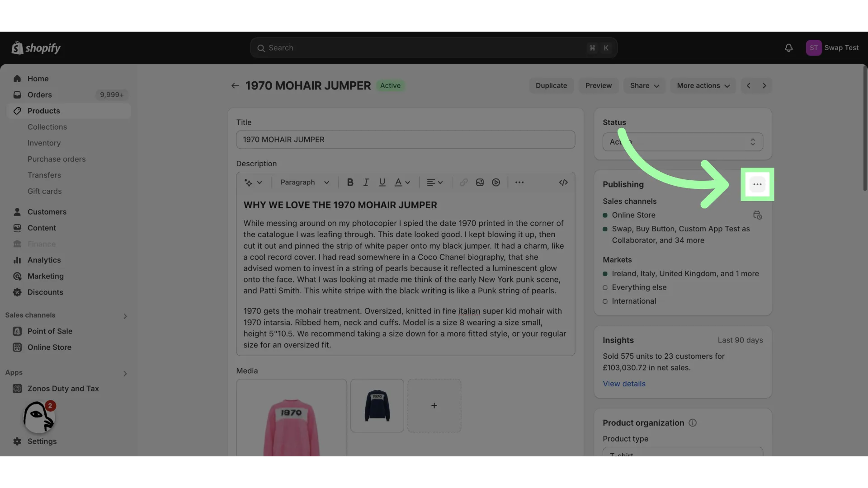Open the Shopify assistant face avatar

(x=39, y=417)
